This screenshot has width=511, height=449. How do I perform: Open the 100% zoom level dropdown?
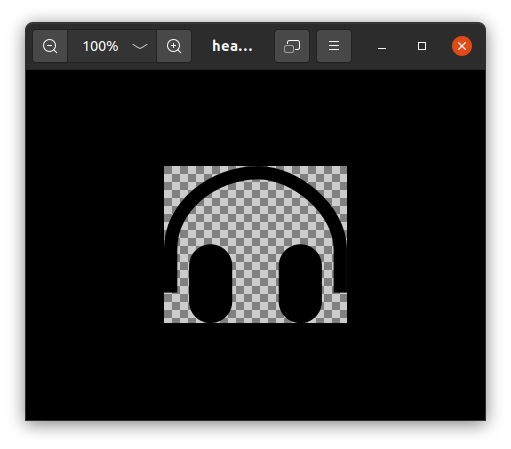point(112,46)
